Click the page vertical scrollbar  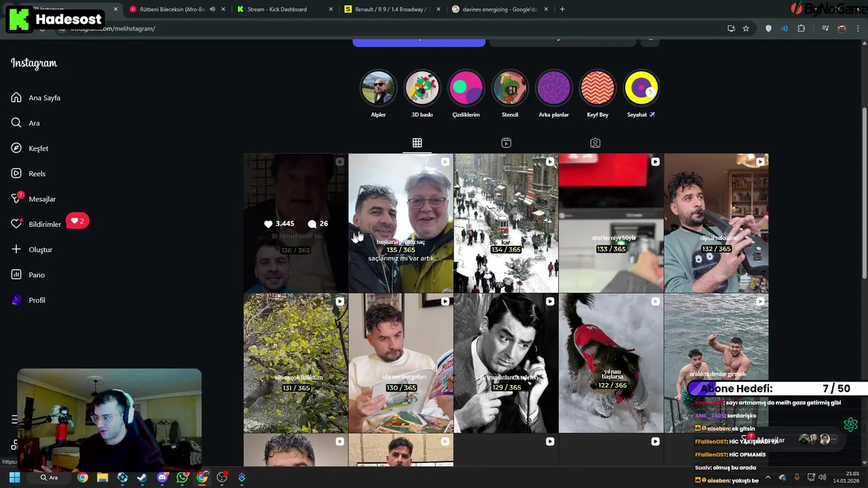pyautogui.click(x=864, y=193)
